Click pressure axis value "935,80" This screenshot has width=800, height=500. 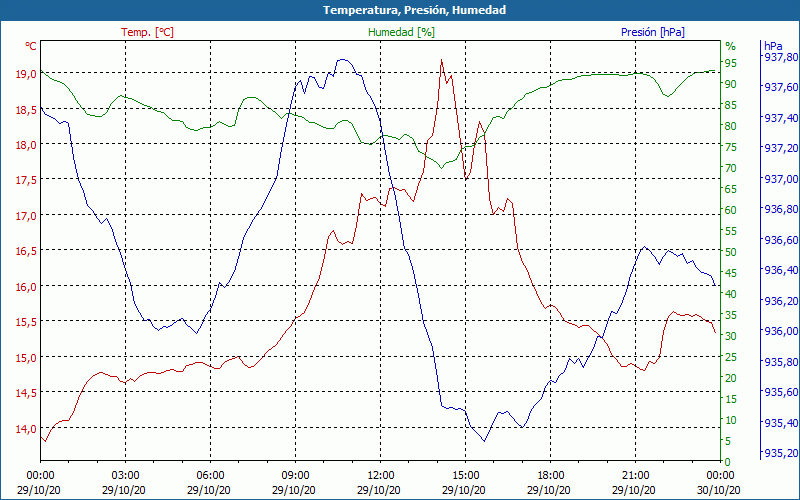(x=780, y=362)
